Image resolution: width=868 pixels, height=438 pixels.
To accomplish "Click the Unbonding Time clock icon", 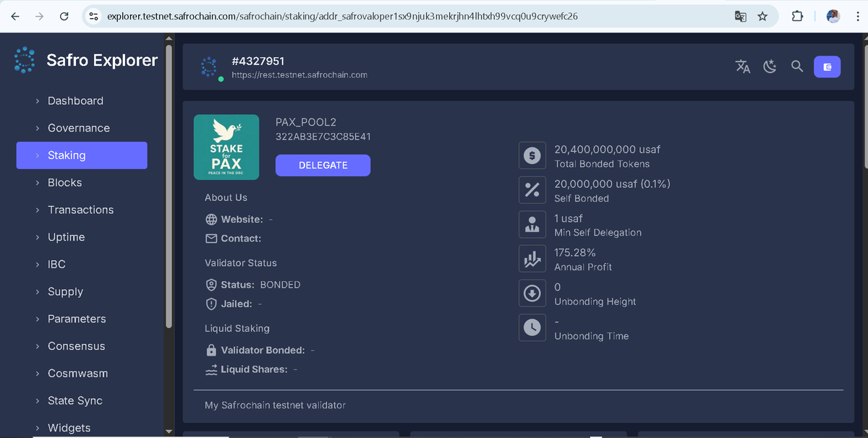I will (x=532, y=327).
